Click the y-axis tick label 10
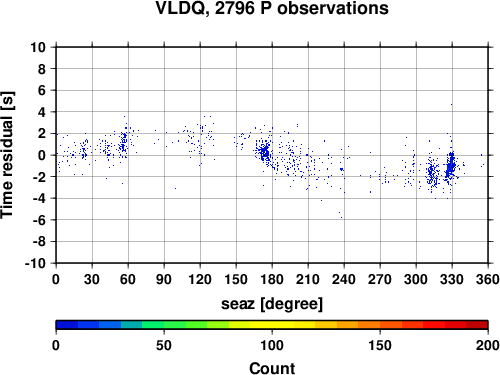 [x=38, y=47]
